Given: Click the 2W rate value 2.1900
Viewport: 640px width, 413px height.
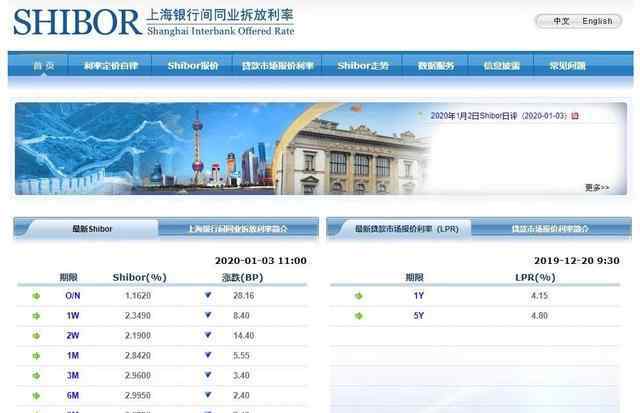Looking at the screenshot, I should (x=138, y=335).
